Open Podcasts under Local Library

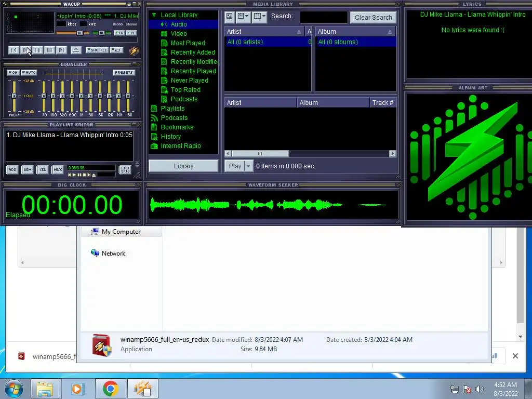point(184,99)
